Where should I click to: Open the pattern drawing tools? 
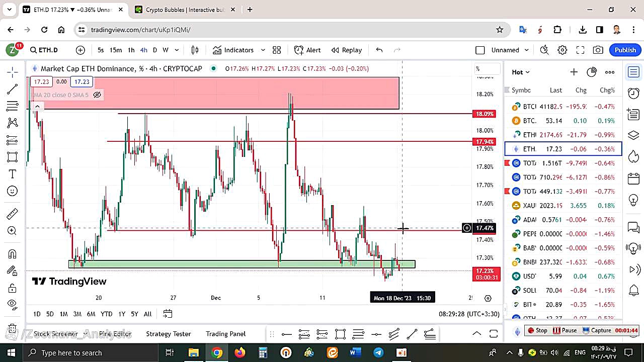pyautogui.click(x=13, y=123)
